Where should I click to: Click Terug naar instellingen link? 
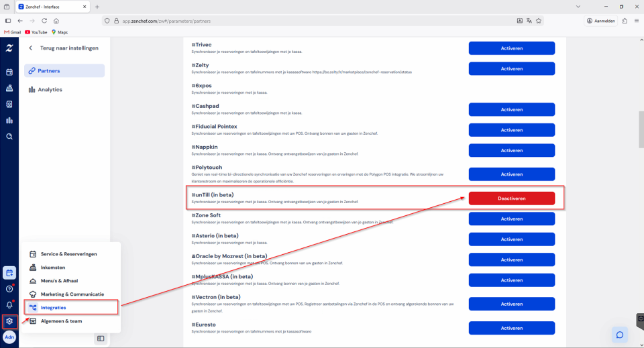coord(69,48)
